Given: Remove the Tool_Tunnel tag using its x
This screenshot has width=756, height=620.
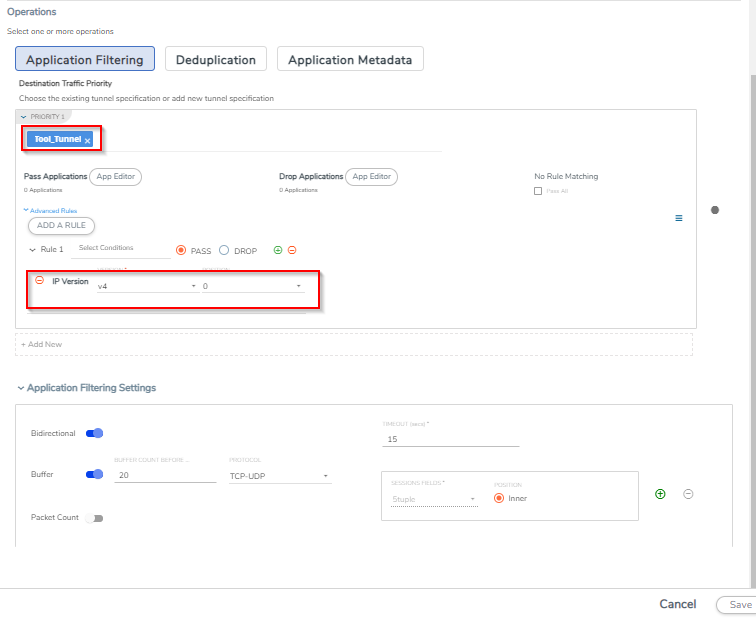Looking at the screenshot, I should click(87, 141).
